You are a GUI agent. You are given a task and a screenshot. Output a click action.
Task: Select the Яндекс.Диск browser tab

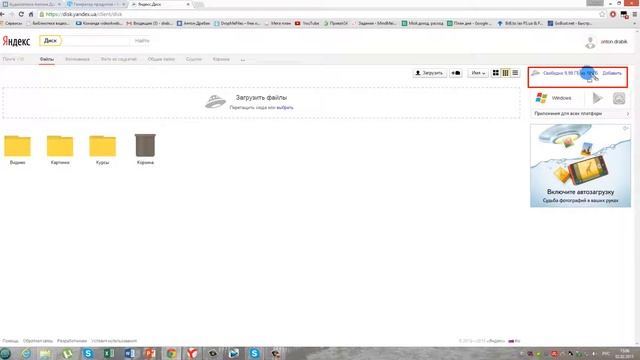pos(160,4)
